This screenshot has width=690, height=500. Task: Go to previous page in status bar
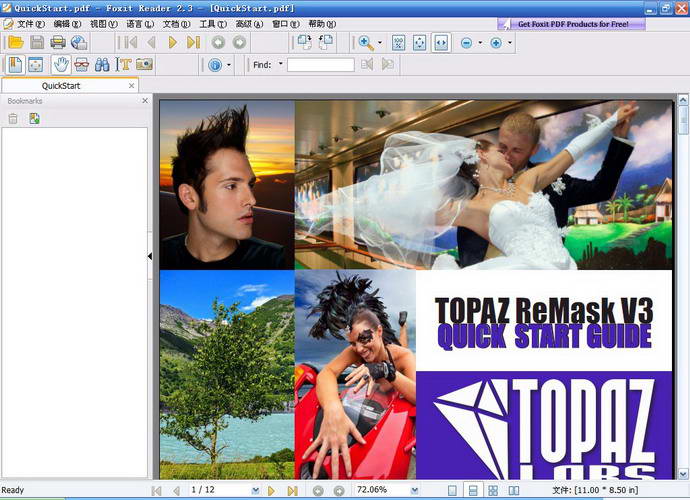point(176,491)
